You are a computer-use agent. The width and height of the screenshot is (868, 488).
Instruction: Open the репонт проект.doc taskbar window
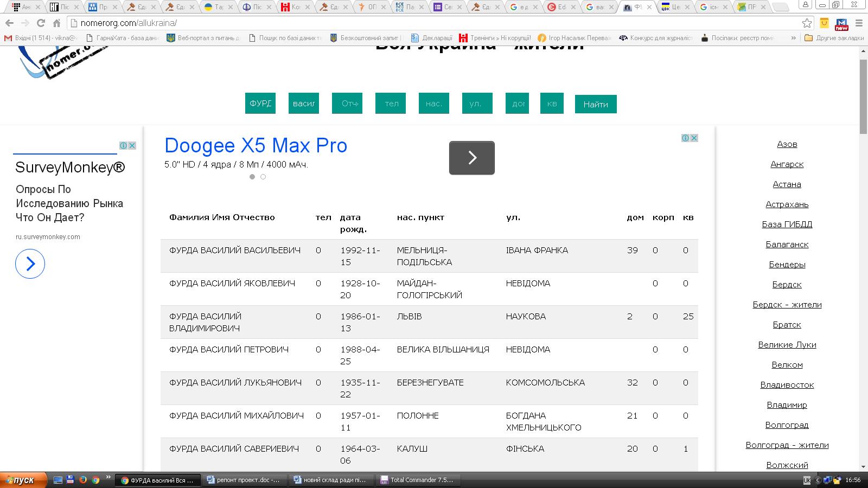[x=243, y=480]
